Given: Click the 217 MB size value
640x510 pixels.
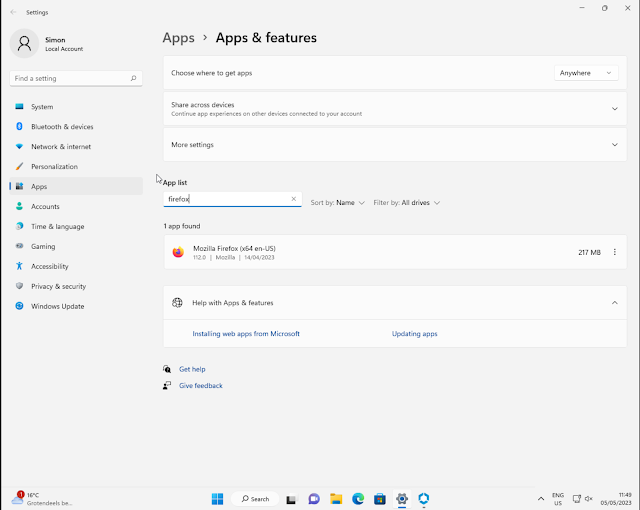Looking at the screenshot, I should [x=589, y=253].
